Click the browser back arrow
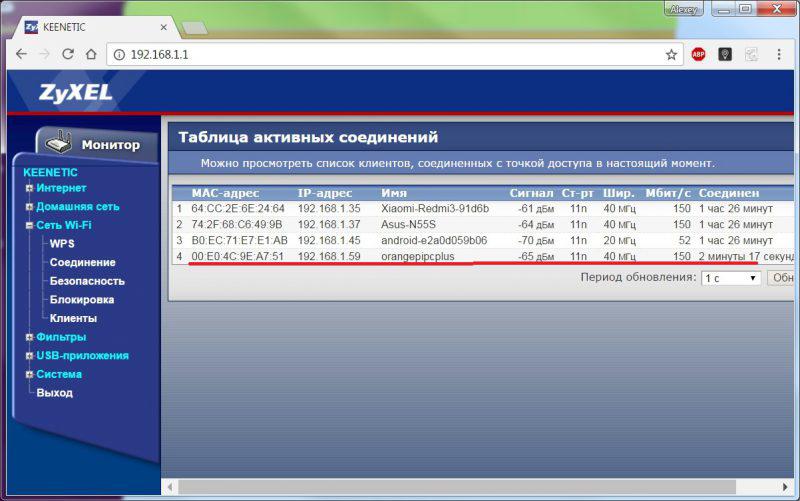Viewport: 800px width, 501px height. pyautogui.click(x=21, y=54)
